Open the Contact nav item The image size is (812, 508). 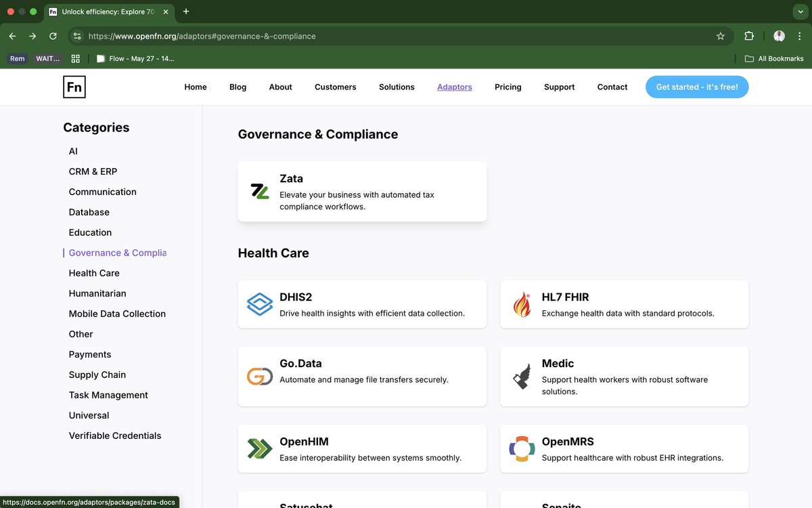pos(612,87)
